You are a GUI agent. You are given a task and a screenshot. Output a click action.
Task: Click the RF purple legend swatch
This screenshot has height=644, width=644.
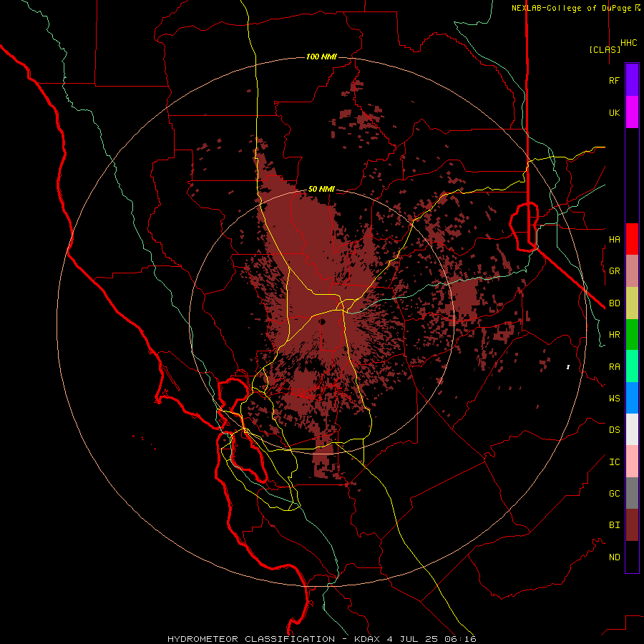pos(632,79)
